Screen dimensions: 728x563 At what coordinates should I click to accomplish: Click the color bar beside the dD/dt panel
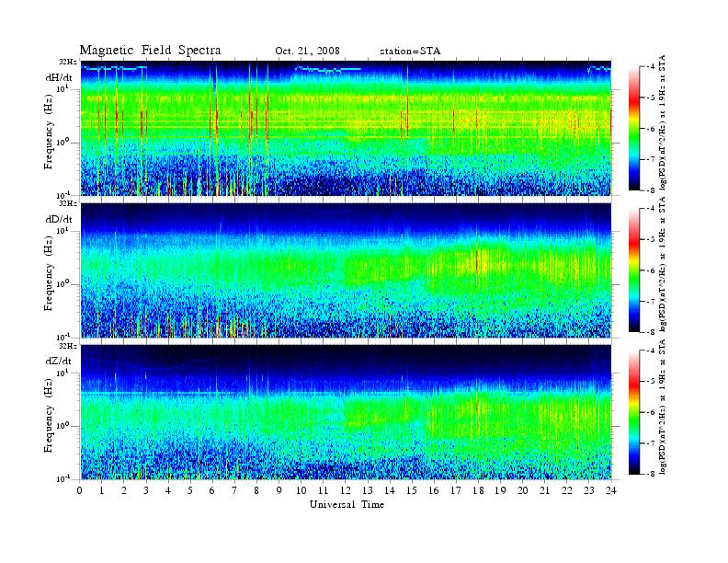[633, 270]
